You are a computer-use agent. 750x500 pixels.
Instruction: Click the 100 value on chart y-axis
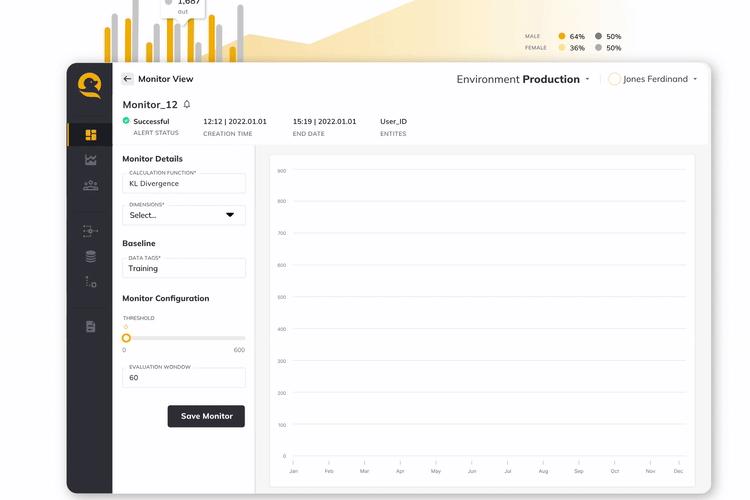coord(282,425)
